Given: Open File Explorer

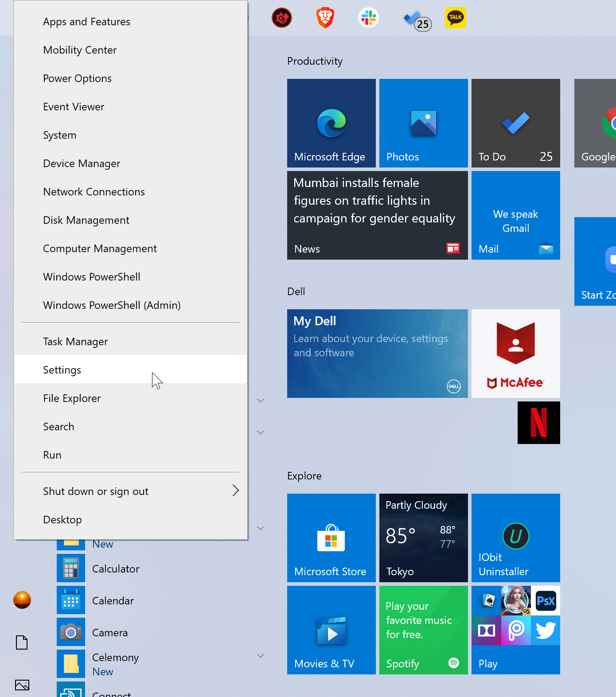Looking at the screenshot, I should pyautogui.click(x=130, y=398).
